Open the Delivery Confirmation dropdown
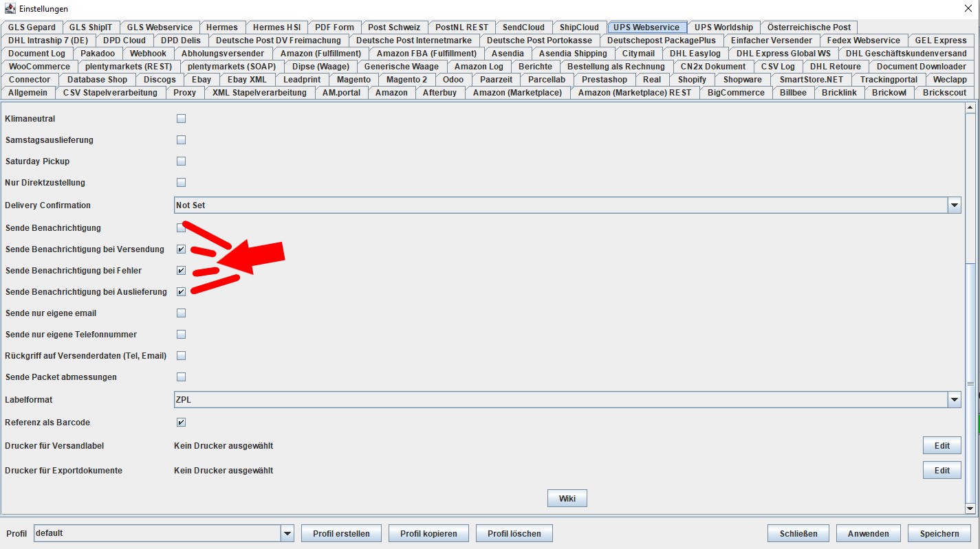The height and width of the screenshot is (549, 980). tap(567, 205)
